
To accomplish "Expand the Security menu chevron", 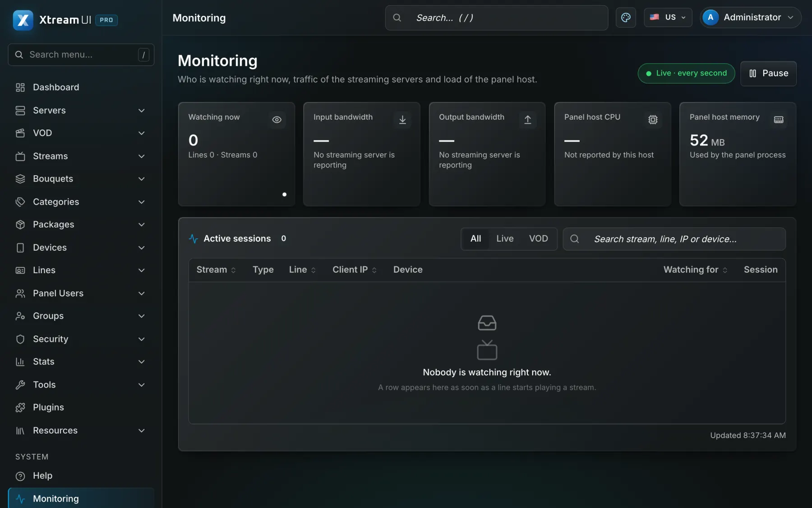I will (141, 339).
